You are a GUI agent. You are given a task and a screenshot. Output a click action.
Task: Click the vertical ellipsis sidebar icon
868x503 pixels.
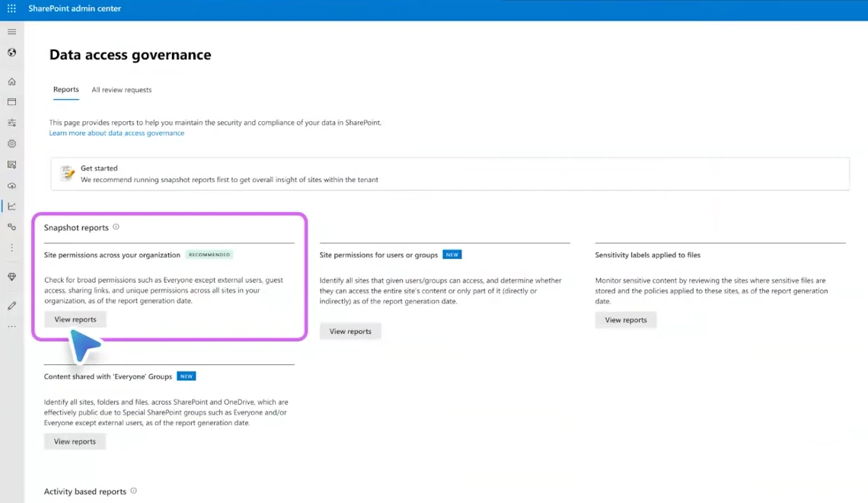(x=11, y=248)
